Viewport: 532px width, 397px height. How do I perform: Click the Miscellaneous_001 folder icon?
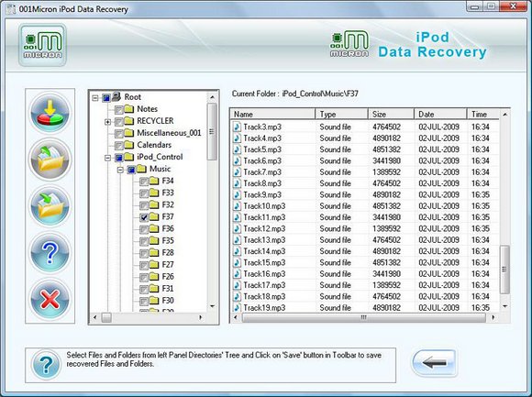129,133
